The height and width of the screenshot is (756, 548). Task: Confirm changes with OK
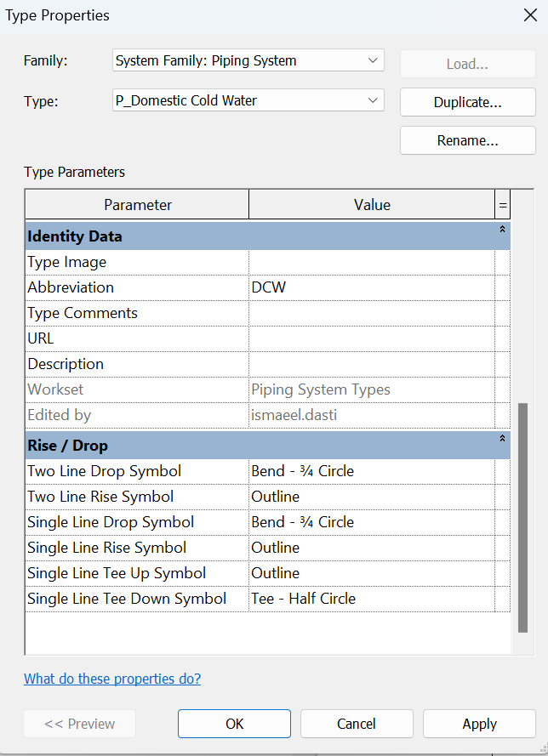pyautogui.click(x=234, y=724)
